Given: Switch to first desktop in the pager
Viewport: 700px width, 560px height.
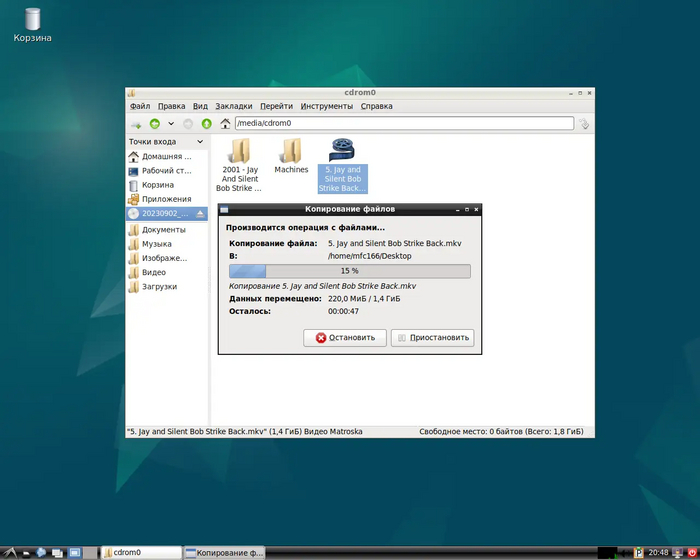Looking at the screenshot, I should [75, 553].
